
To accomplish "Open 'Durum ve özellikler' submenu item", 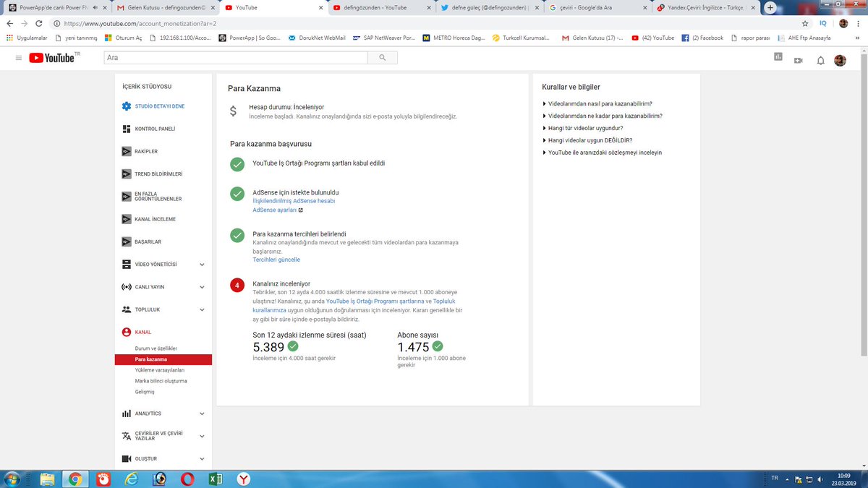I will click(x=156, y=348).
